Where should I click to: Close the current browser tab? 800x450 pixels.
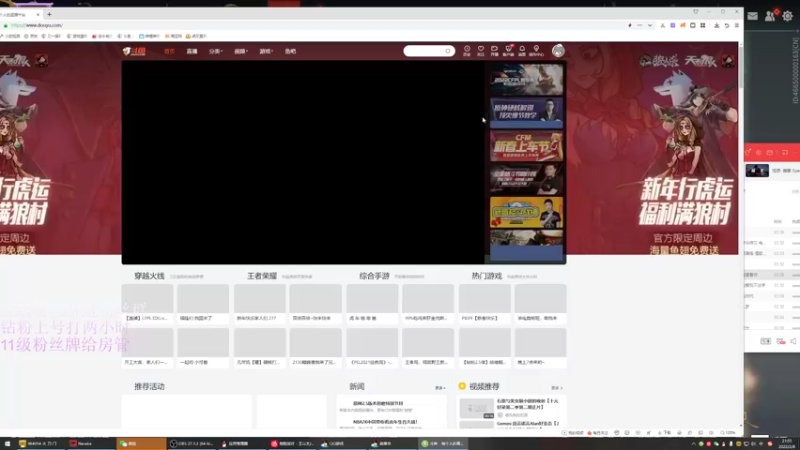(x=38, y=14)
